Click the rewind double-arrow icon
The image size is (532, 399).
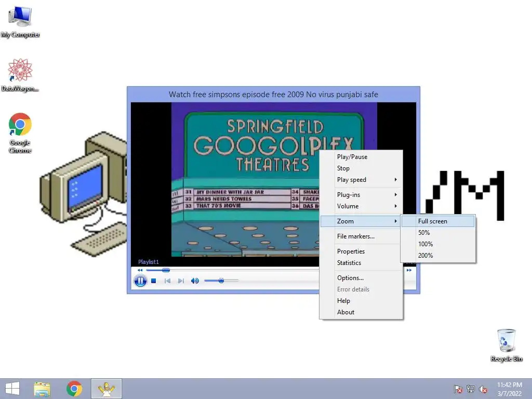pyautogui.click(x=140, y=270)
